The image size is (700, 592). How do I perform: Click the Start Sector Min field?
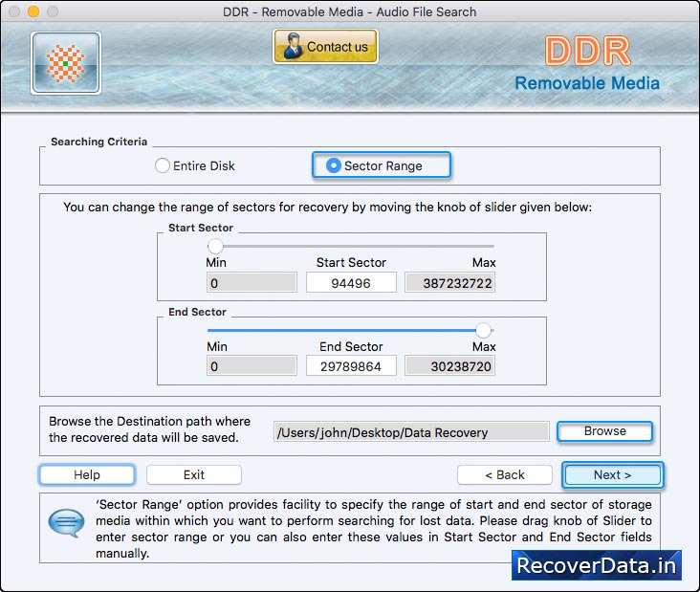click(x=252, y=283)
